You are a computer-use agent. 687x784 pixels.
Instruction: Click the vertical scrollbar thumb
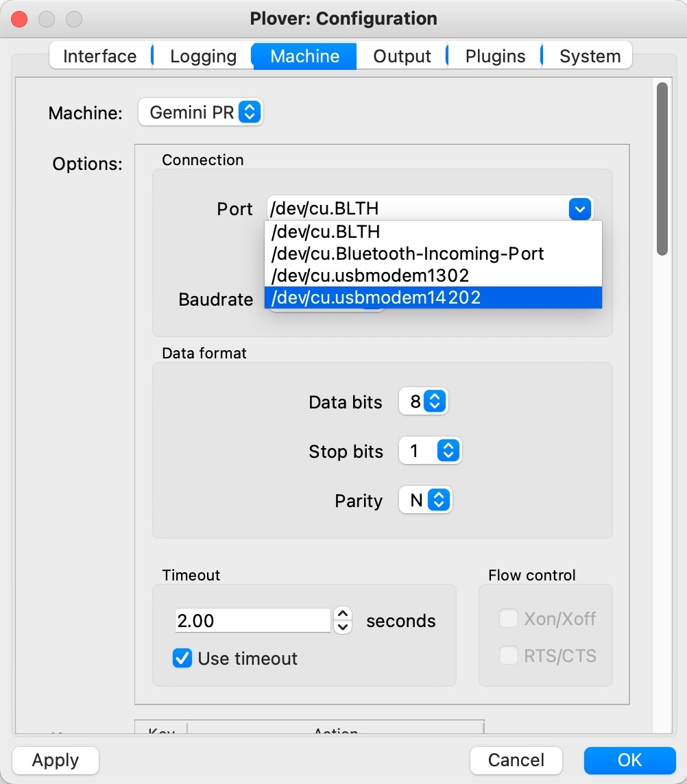pos(662,169)
